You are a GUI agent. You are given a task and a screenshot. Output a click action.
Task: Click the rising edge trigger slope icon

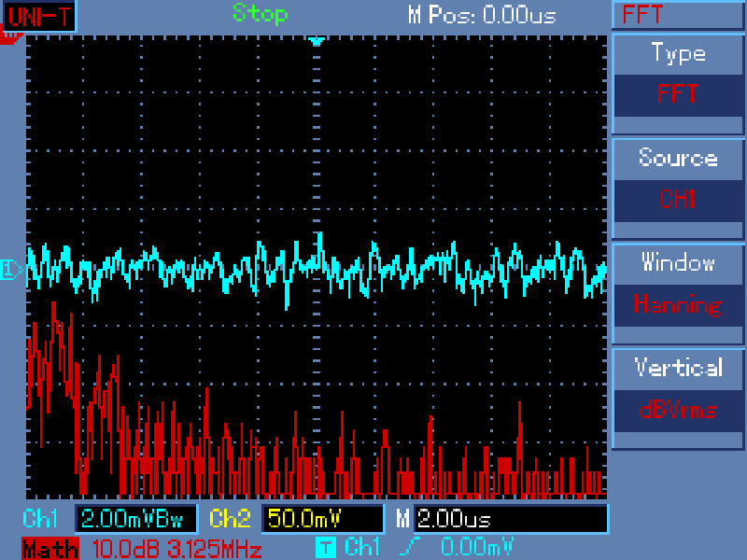pos(409,546)
